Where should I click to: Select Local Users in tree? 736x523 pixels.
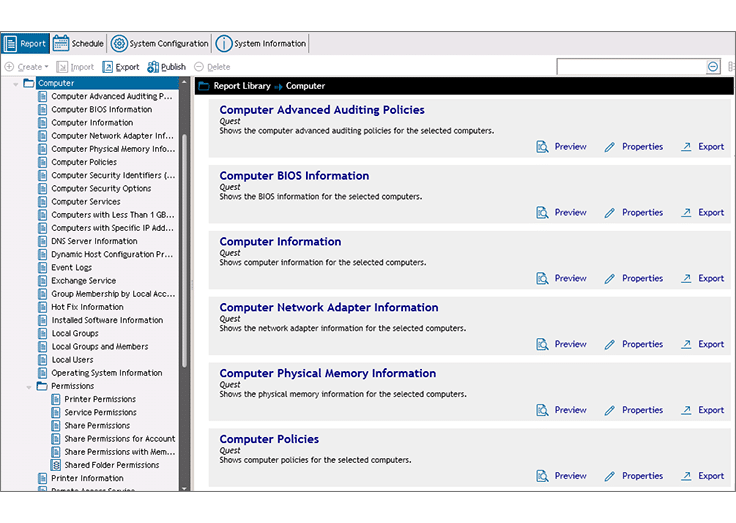point(72,360)
